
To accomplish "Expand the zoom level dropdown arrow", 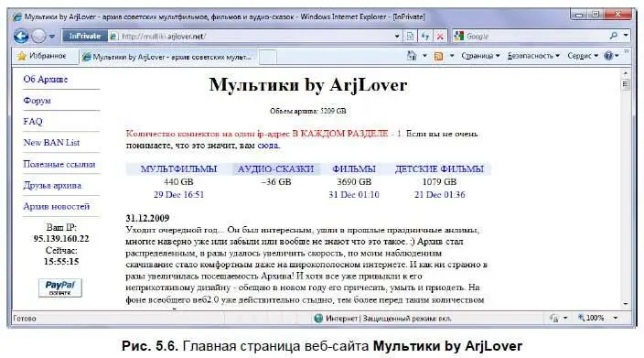I will pyautogui.click(x=616, y=318).
